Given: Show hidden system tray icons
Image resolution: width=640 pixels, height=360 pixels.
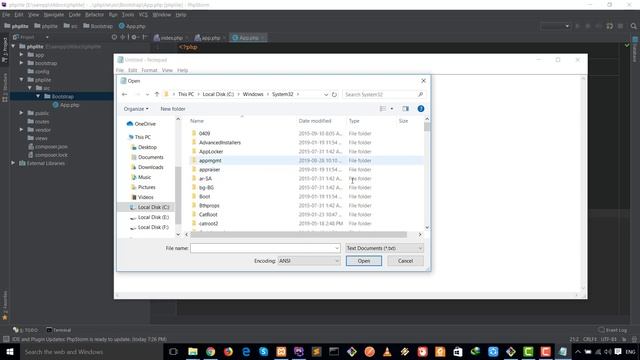Looking at the screenshot, I should tap(578, 351).
